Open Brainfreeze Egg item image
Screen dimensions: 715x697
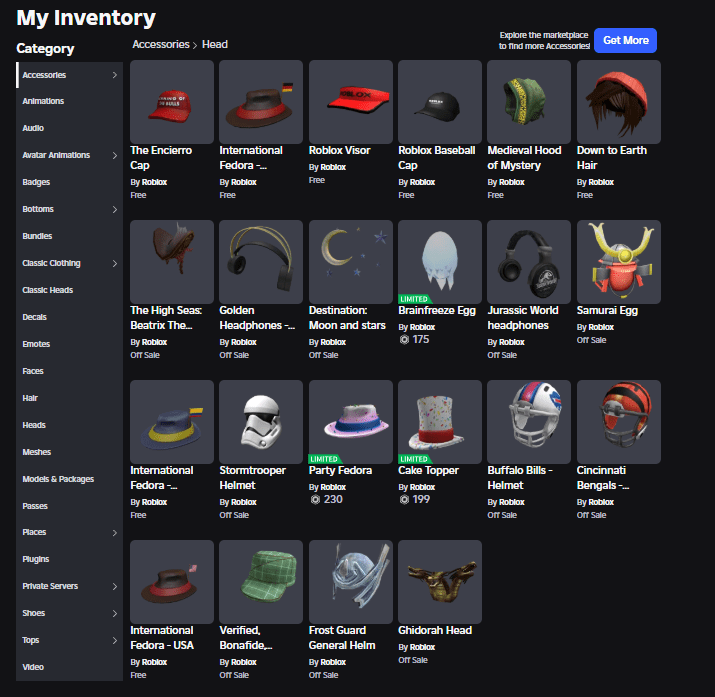440,262
